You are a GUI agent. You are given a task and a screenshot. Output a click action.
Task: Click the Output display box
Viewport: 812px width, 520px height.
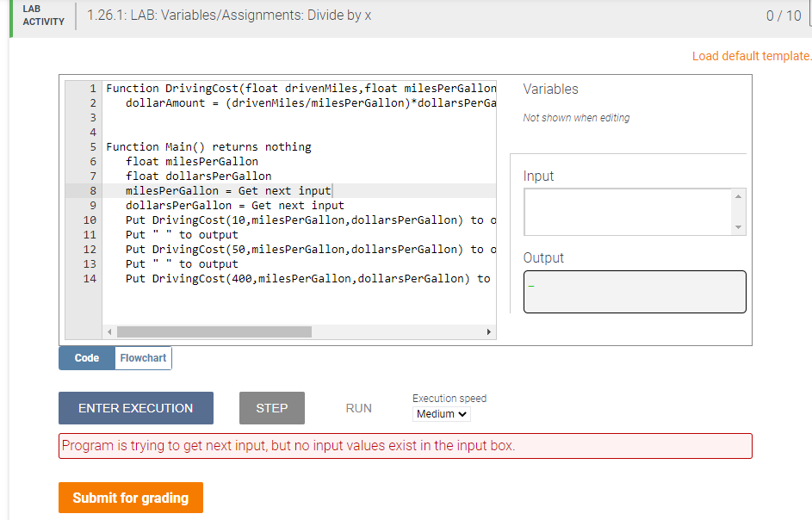point(635,291)
